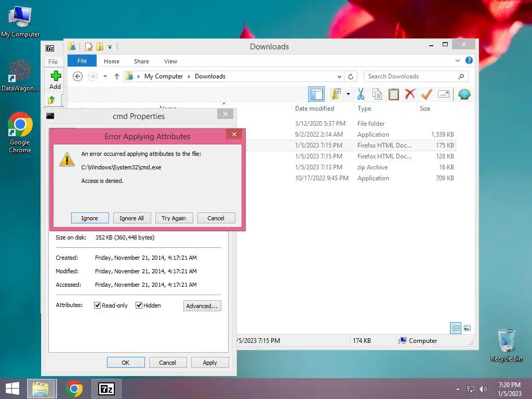Click Apply in cmd Properties

210,362
